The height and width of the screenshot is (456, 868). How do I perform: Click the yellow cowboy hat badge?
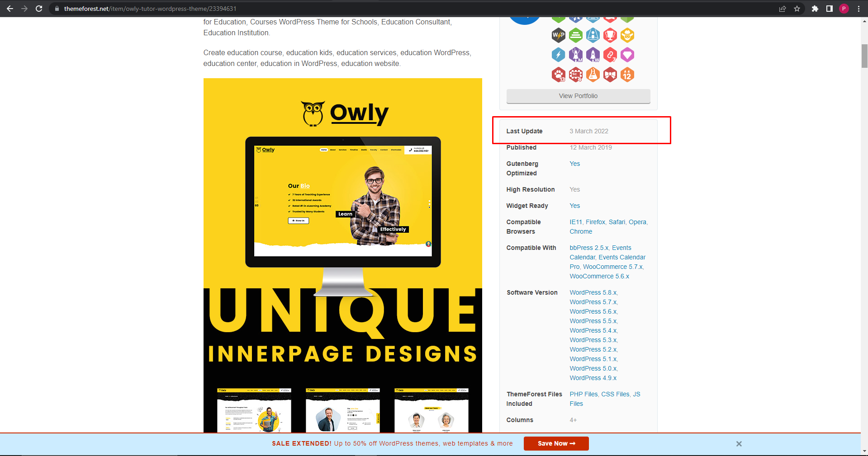(x=627, y=35)
